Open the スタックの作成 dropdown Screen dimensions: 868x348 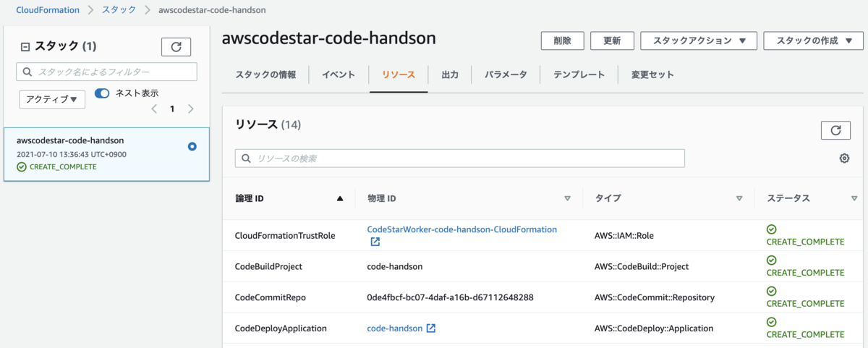coord(814,41)
